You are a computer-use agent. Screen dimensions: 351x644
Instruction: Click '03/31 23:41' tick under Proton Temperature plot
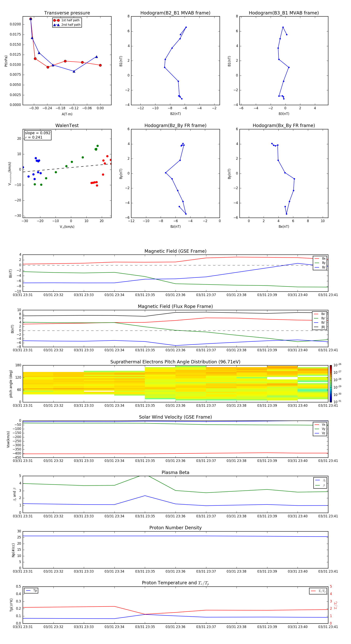pos(328,627)
